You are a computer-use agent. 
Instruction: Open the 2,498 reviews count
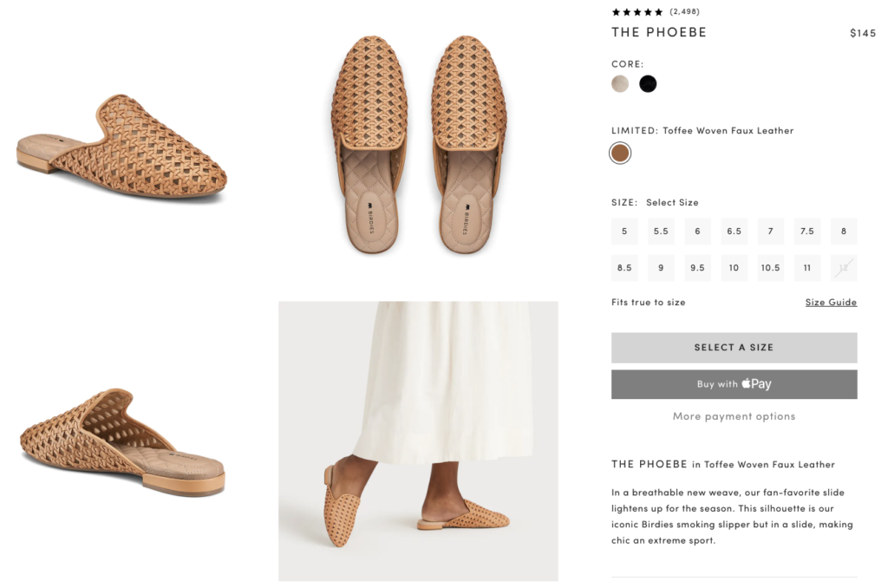[685, 12]
